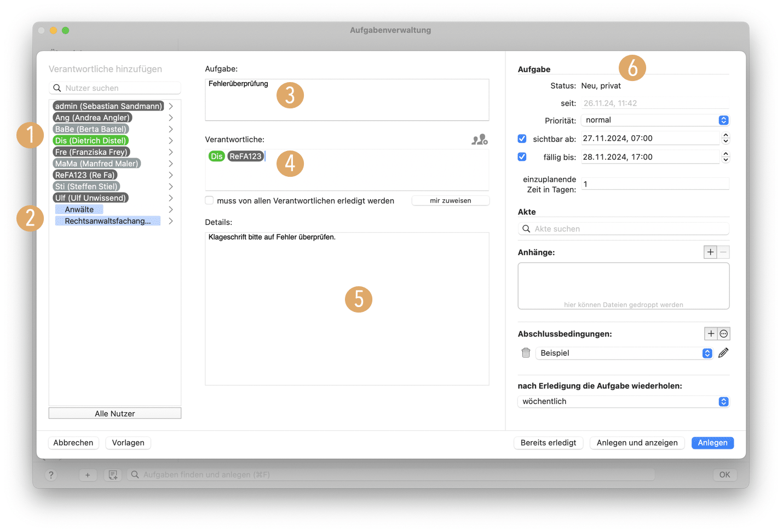Remove attachment with the Anhänge minus button

click(723, 252)
